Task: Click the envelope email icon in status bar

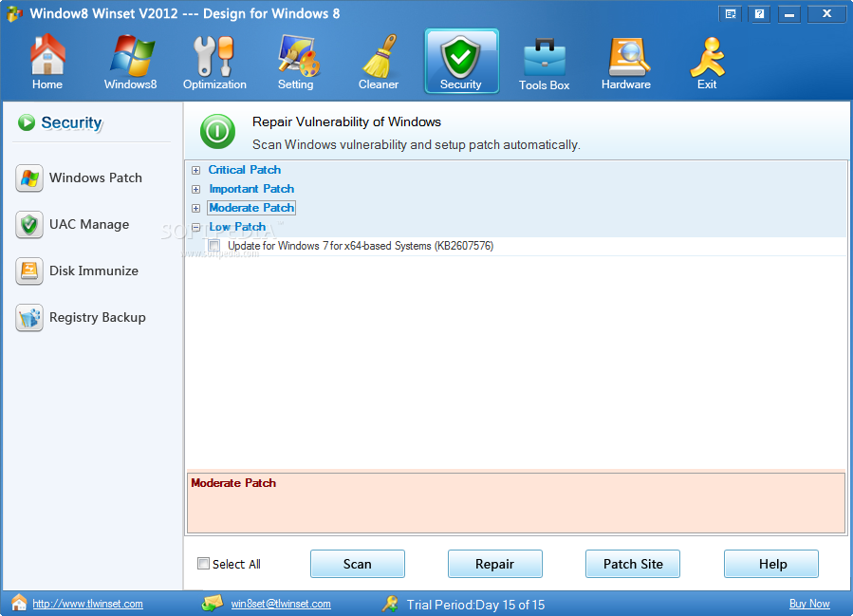Action: click(x=213, y=603)
